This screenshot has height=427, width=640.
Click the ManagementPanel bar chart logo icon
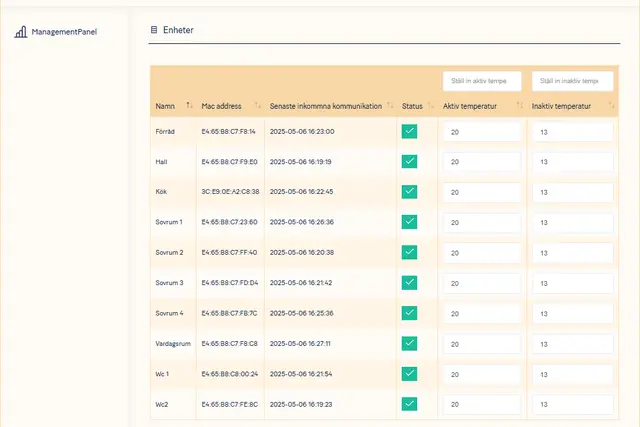(x=21, y=31)
